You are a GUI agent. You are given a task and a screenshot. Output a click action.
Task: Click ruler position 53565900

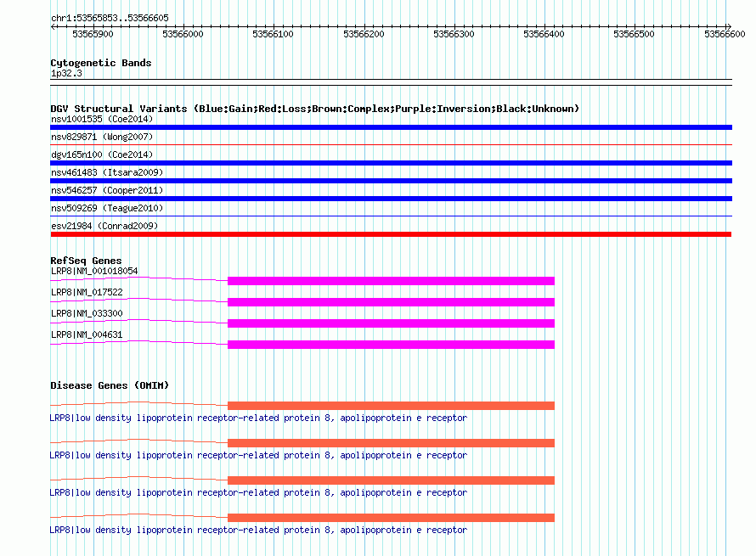(93, 34)
